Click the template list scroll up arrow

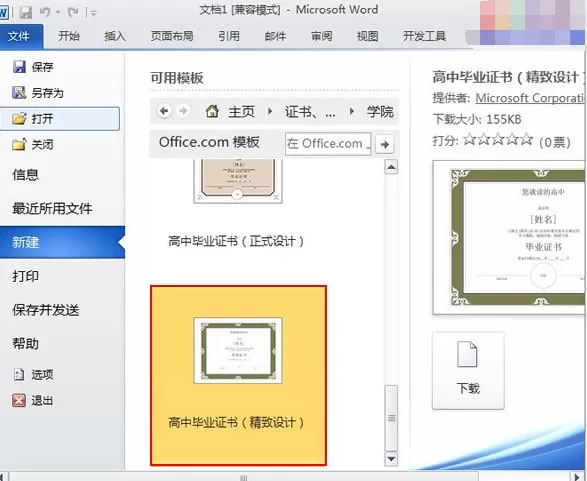pos(391,167)
